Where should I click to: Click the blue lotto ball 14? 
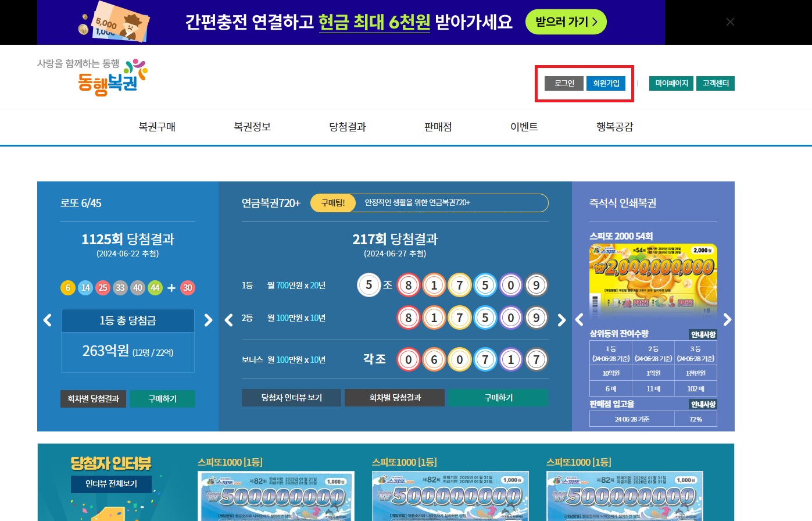point(85,288)
